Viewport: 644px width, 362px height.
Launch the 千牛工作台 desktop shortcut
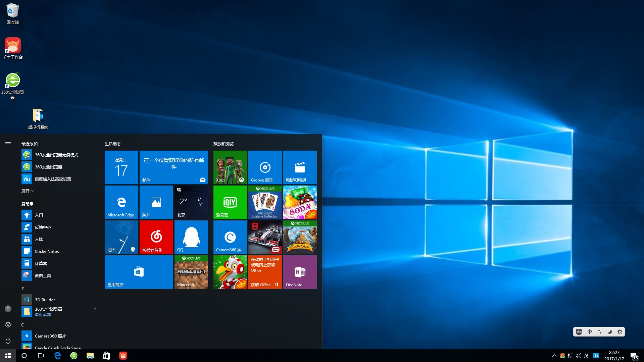tap(13, 48)
